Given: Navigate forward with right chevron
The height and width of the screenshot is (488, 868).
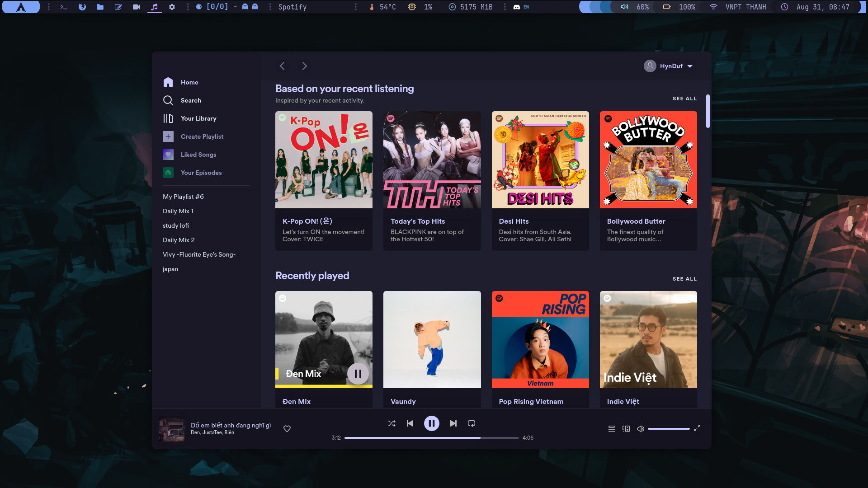Looking at the screenshot, I should [x=304, y=66].
